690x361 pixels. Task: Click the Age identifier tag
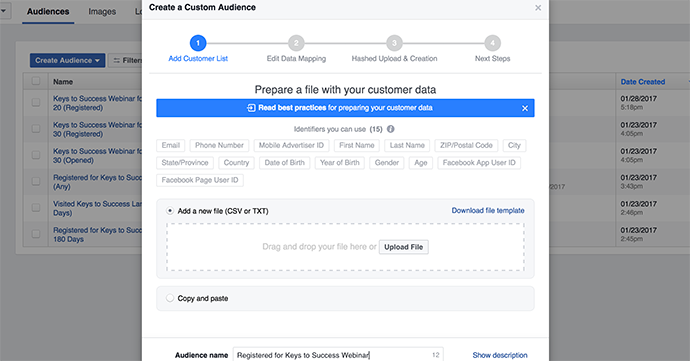tap(421, 163)
